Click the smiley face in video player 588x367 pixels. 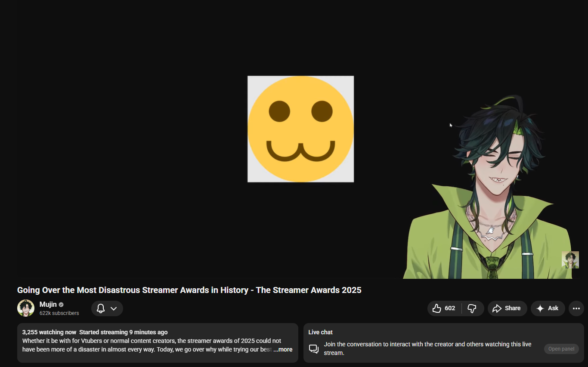300,129
